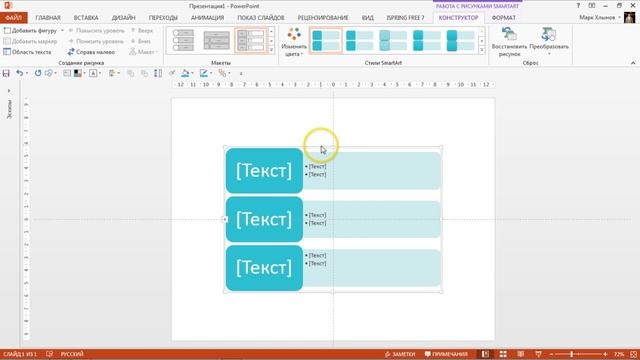Open the ПРИМЕЧАНИЯ comments pane
The height and width of the screenshot is (360, 640).
pyautogui.click(x=446, y=354)
